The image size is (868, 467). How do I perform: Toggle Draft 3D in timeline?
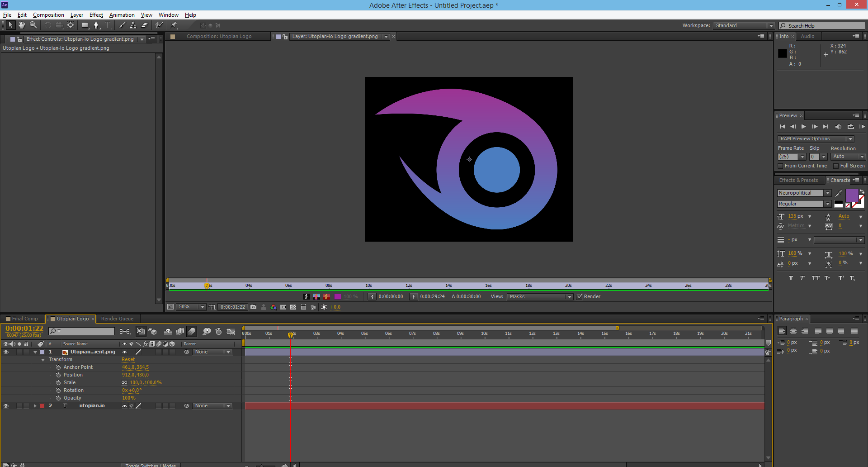[x=153, y=332]
